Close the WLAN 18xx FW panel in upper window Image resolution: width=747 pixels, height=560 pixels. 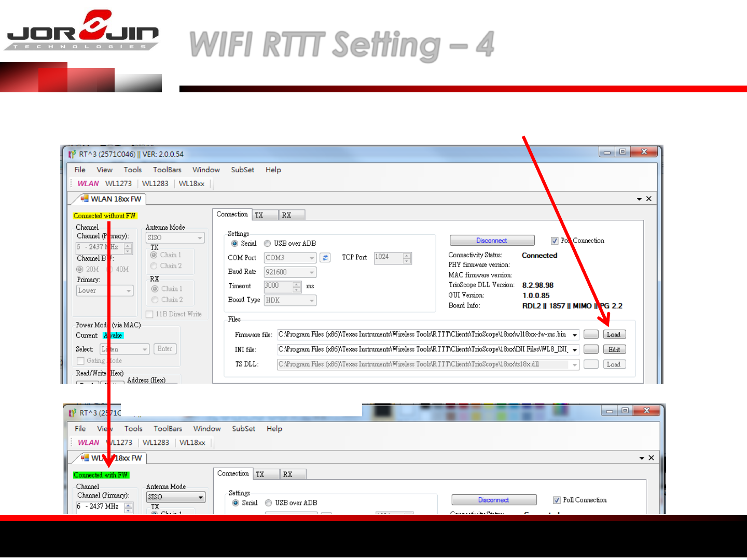(649, 199)
